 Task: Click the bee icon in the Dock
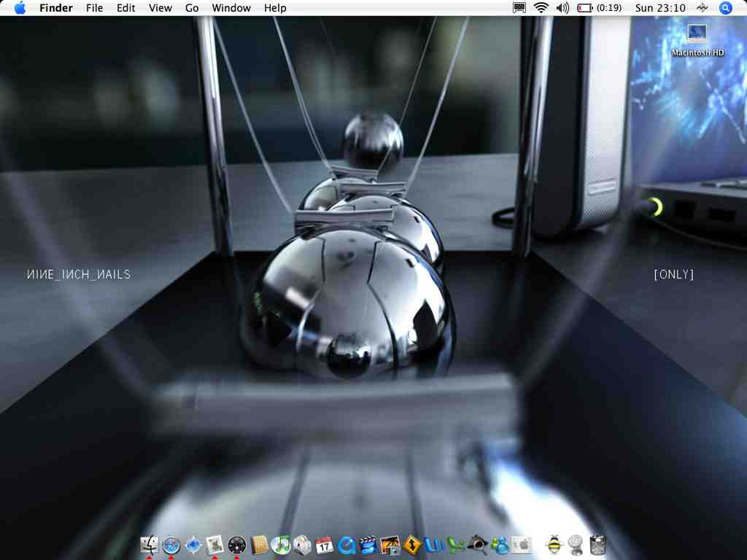554,544
